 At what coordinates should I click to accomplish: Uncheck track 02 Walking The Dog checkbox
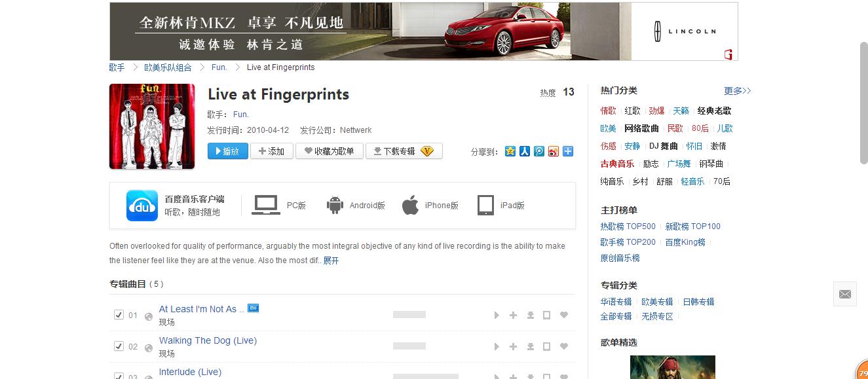coord(119,346)
